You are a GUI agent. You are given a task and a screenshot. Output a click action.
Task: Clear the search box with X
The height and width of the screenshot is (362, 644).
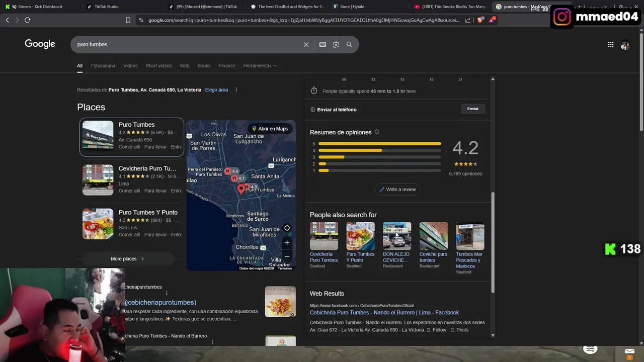(x=306, y=44)
